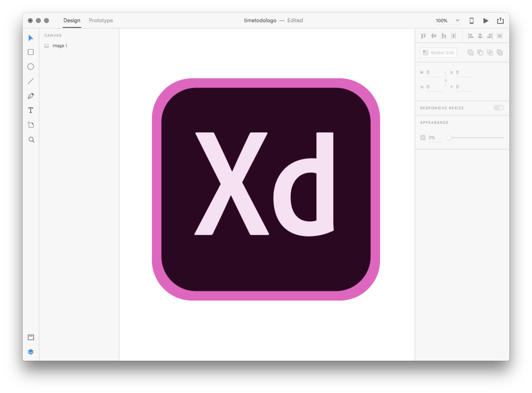Select the Ellipse tool

(x=31, y=67)
